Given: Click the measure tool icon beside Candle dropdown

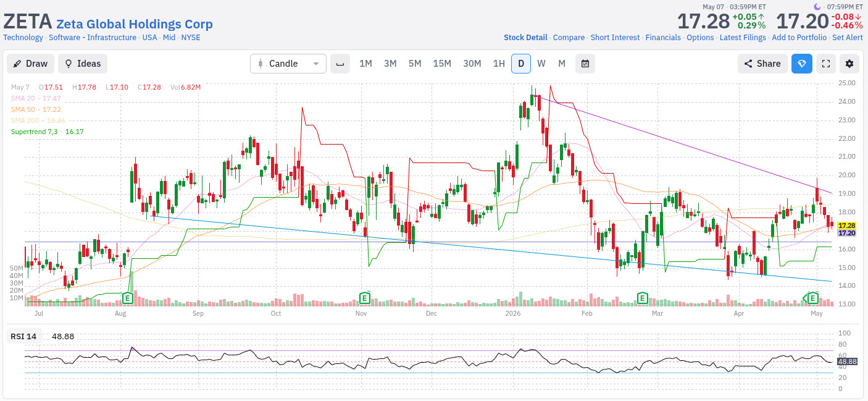Looking at the screenshot, I should coord(340,64).
